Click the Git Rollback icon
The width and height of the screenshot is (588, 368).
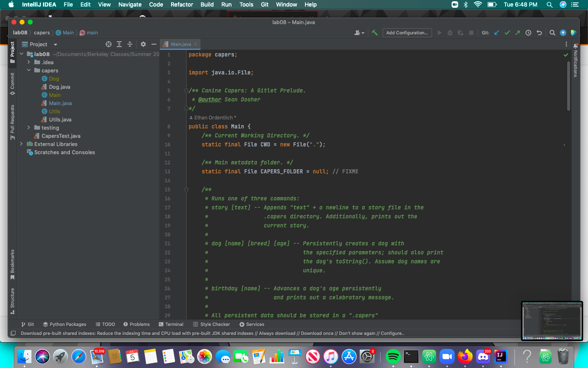(539, 33)
